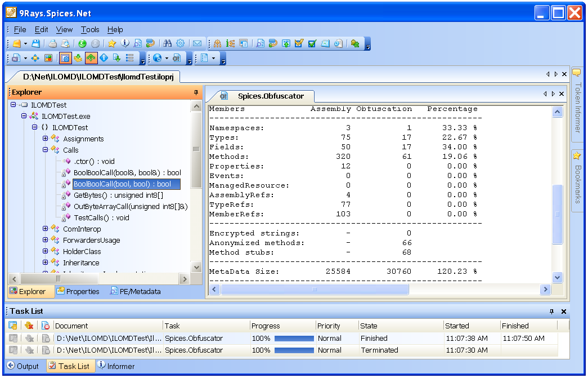Open the dropdown arrow beside the folder icon
The image size is (588, 378).
pos(26,43)
